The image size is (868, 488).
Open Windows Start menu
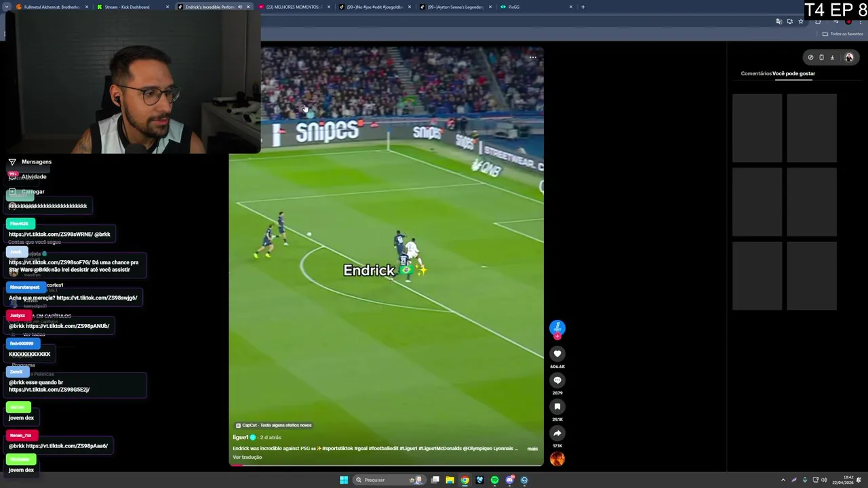point(344,480)
